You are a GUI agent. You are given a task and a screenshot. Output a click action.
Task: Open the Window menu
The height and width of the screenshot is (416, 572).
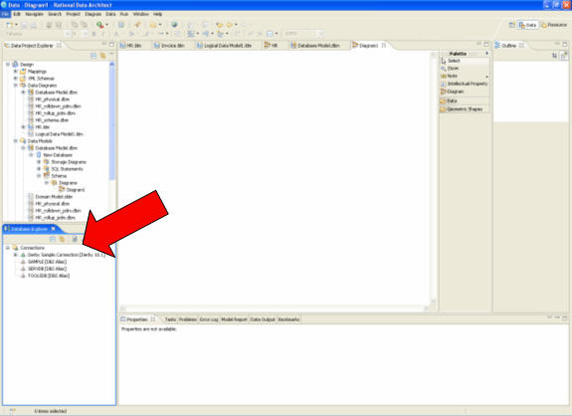tap(140, 14)
